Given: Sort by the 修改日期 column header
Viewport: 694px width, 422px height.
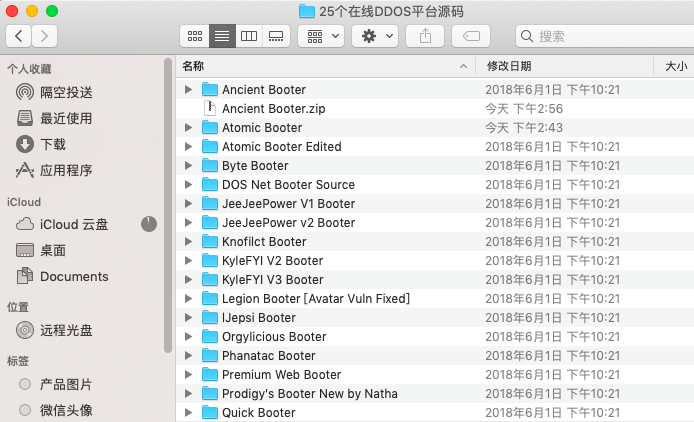Looking at the screenshot, I should (509, 66).
